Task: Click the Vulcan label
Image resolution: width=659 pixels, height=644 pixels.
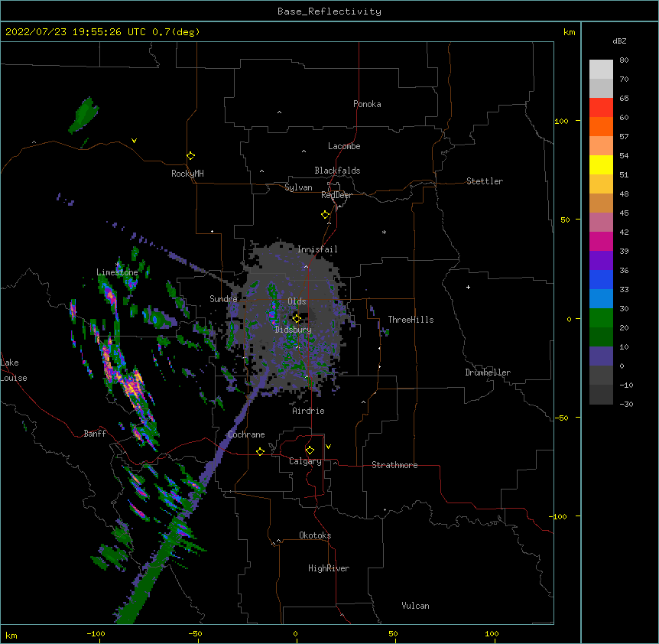Action: (415, 606)
